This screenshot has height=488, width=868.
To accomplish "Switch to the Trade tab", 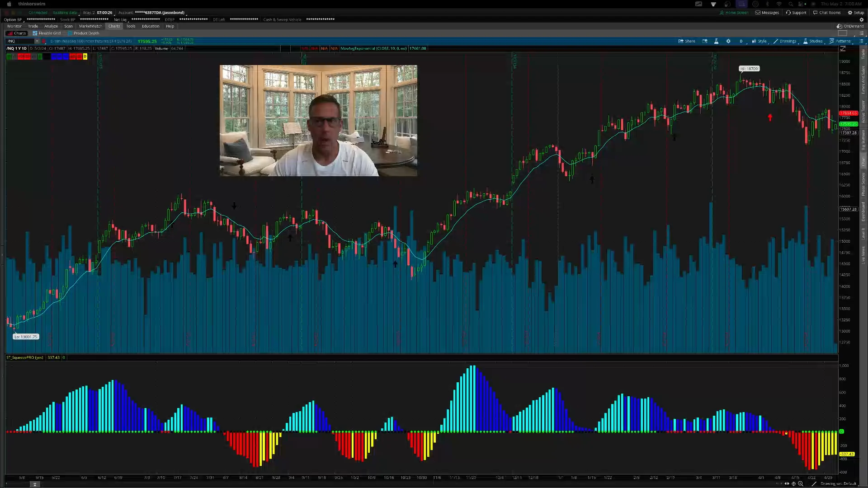I will pyautogui.click(x=33, y=26).
